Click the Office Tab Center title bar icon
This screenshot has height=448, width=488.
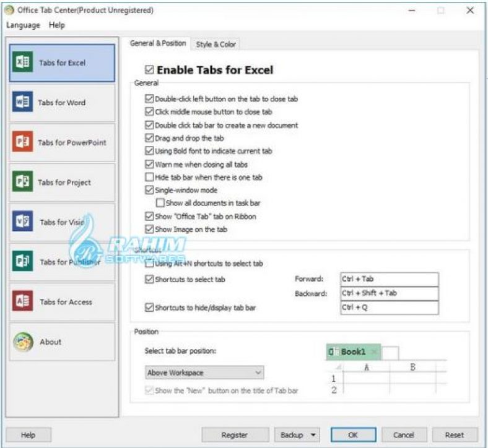(x=9, y=11)
